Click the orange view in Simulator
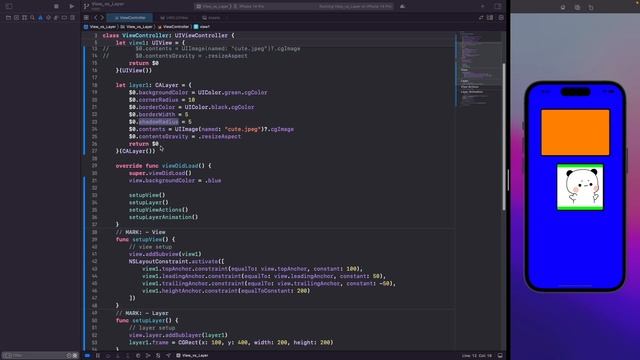This screenshot has width=640, height=360. click(575, 132)
